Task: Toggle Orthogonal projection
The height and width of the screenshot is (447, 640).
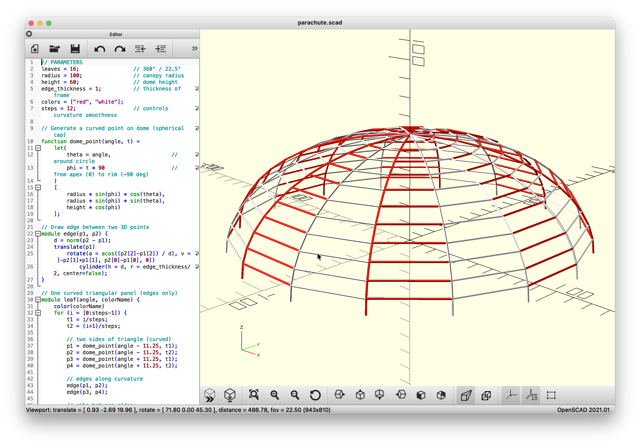Action: coord(486,395)
